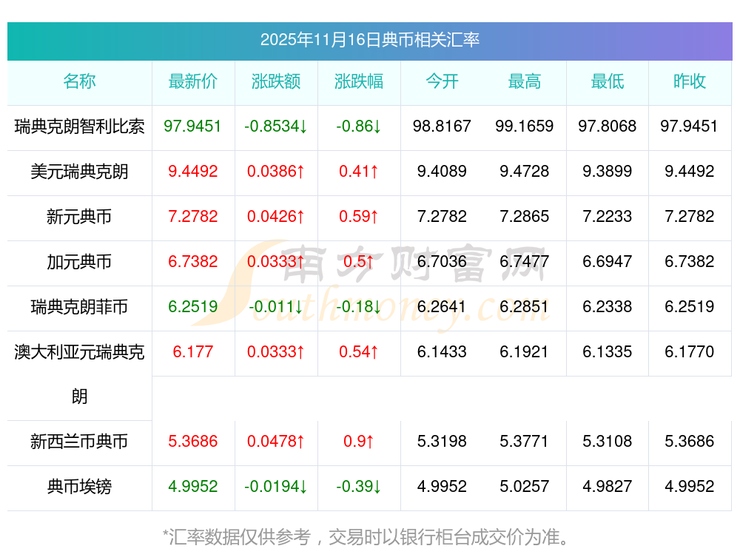Click latest price 97.9451
Image resolution: width=740 pixels, height=560 pixels.
tap(193, 126)
